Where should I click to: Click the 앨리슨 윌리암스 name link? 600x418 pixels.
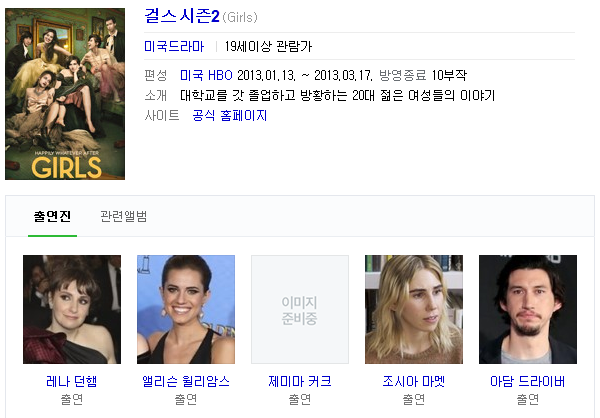click(x=186, y=381)
